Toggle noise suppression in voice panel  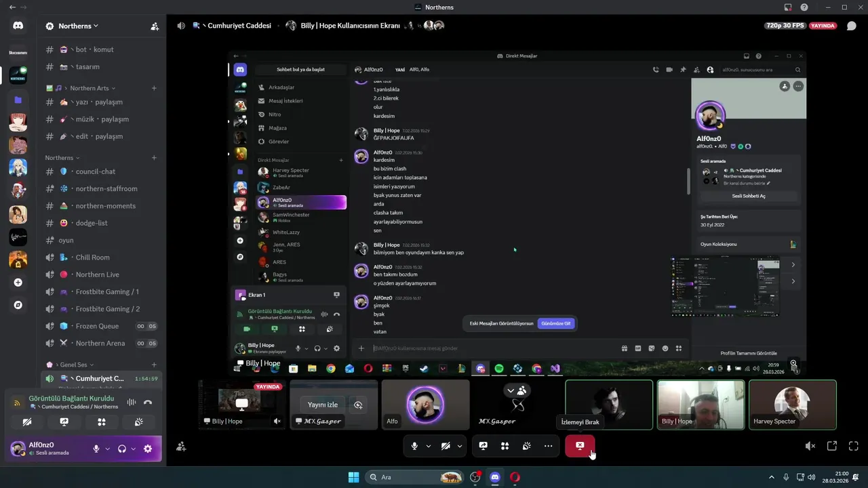132,403
